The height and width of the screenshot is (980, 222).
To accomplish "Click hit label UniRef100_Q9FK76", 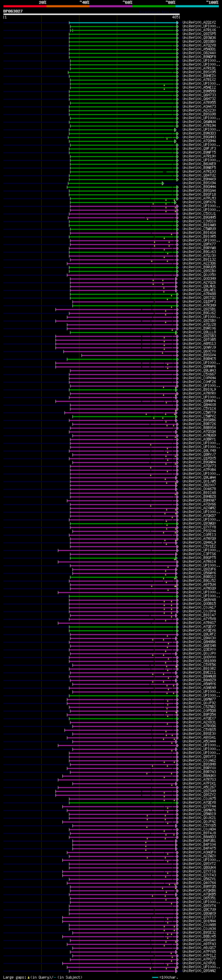I will pyautogui.click(x=199, y=202).
